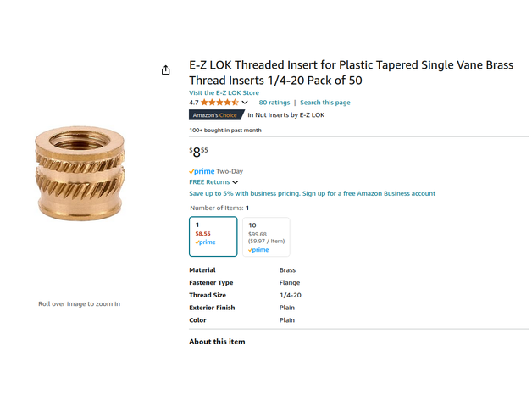Expand the FREE Returns chevron
The image size is (532, 400).
[236, 182]
